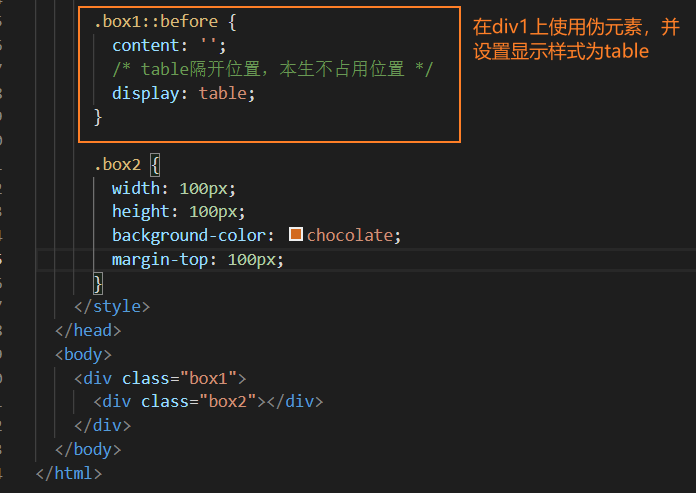Viewport: 696px width, 493px height.
Task: Click the 'chocolate' color value
Action: [x=350, y=235]
